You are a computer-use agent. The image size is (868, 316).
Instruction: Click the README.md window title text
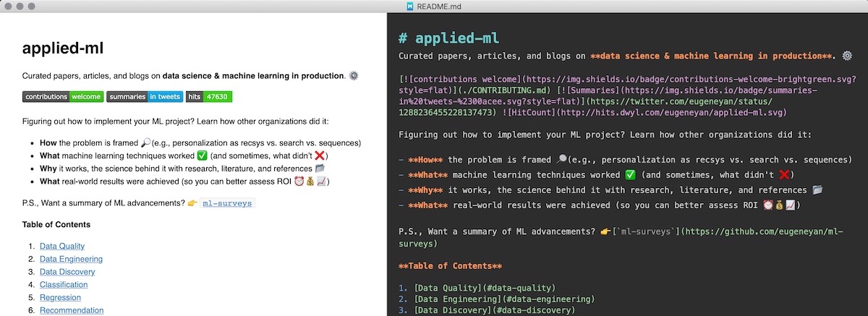[x=439, y=6]
